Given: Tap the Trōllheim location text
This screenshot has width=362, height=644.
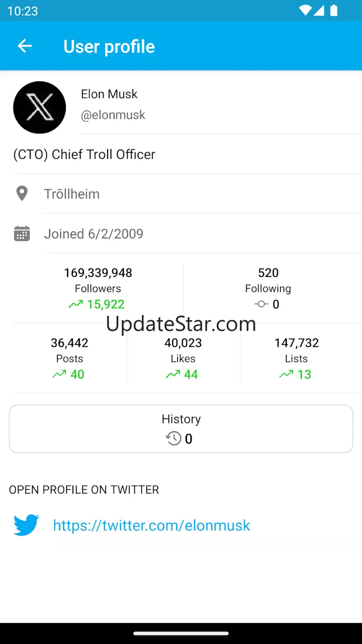Looking at the screenshot, I should click(72, 194).
